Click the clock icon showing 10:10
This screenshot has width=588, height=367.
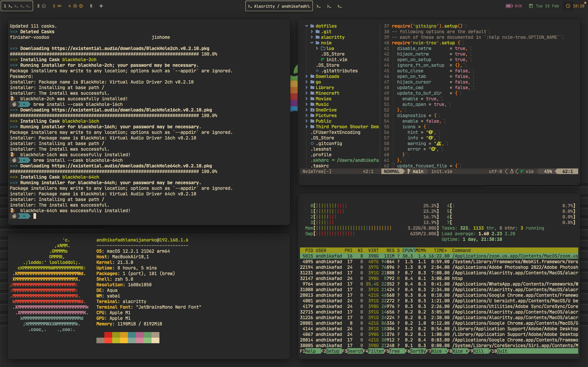pyautogui.click(x=568, y=6)
